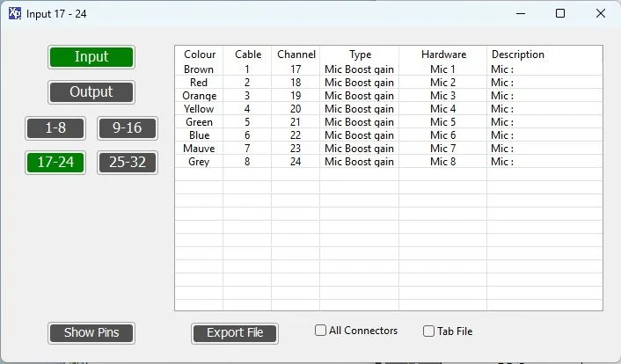Click channel number 21 cell

296,122
